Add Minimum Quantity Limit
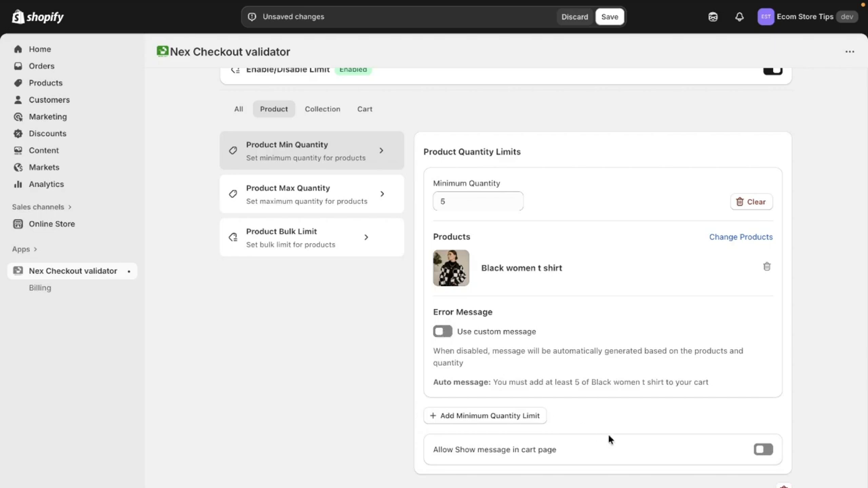Viewport: 868px width, 488px height. point(485,415)
